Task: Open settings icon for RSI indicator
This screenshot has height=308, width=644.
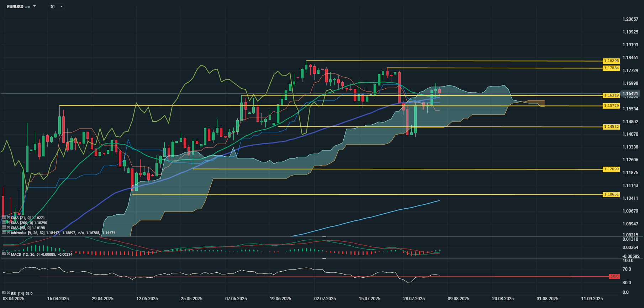Action: coord(4,293)
